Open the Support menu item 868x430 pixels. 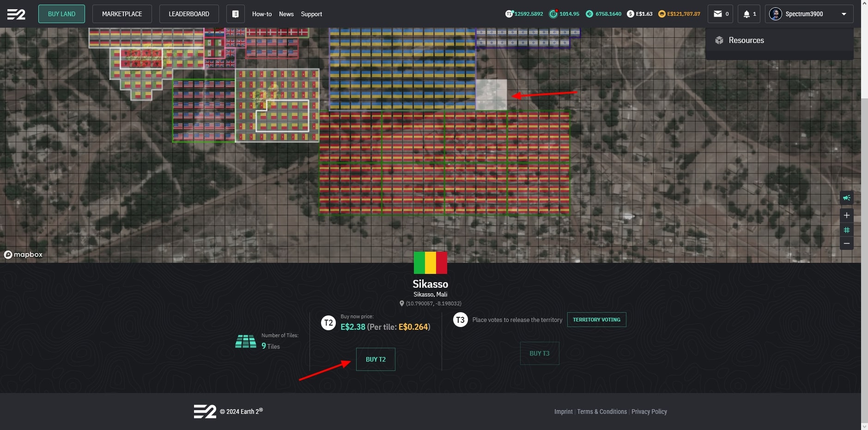pos(311,14)
